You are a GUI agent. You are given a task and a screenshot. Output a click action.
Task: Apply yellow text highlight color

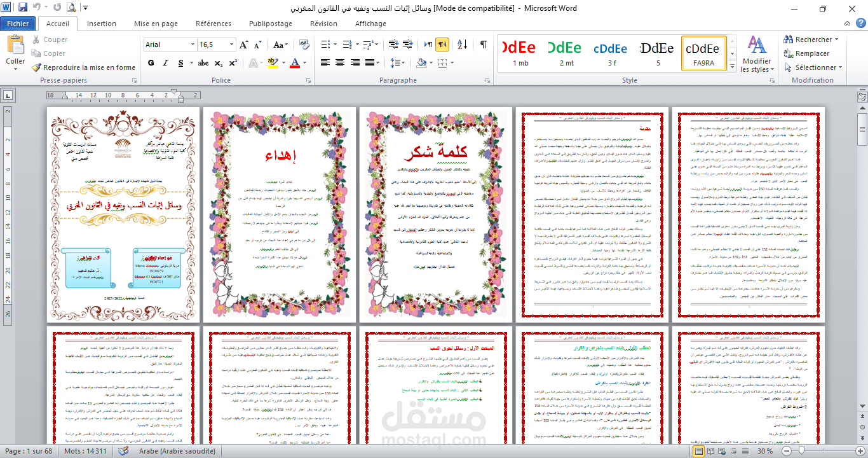click(272, 63)
